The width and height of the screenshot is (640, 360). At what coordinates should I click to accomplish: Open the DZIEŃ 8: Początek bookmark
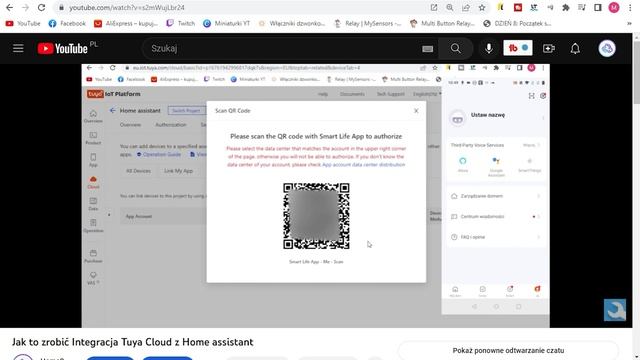click(517, 23)
